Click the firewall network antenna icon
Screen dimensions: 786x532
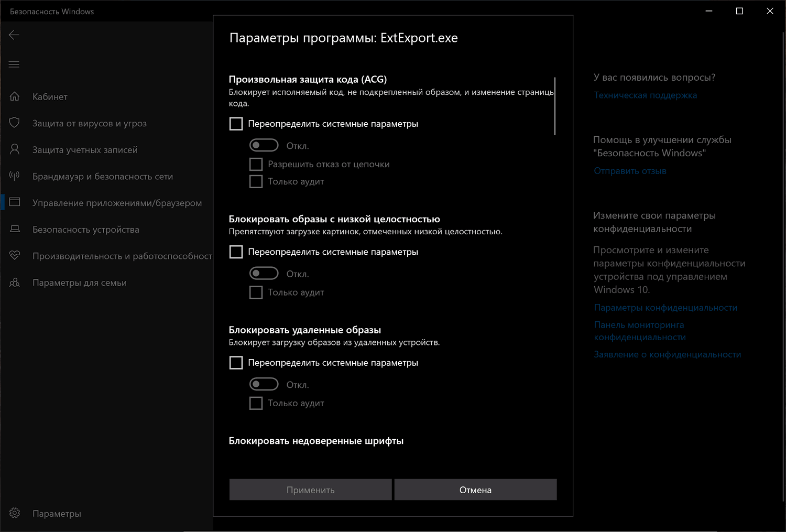pyautogui.click(x=15, y=176)
